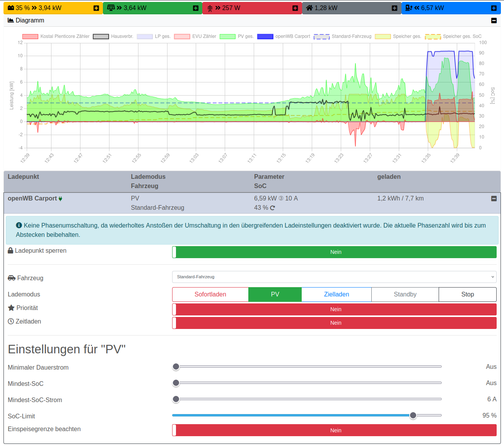Click the battery icon in yellow card
This screenshot has width=504, height=447.
[x=11, y=8]
